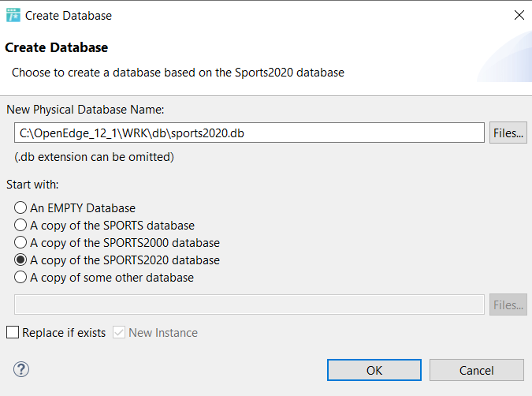532x396 pixels.
Task: Close the Create Database dialog
Action: (x=519, y=15)
